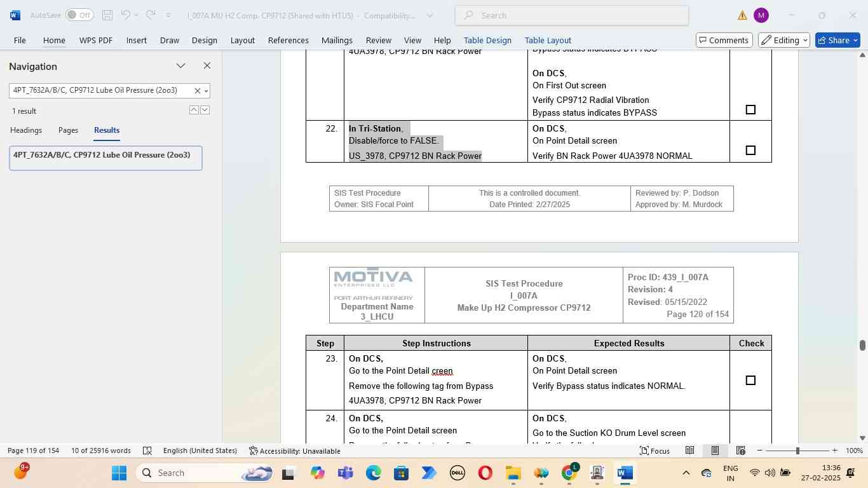Go to next search result arrow
This screenshot has height=488, width=868.
205,110
